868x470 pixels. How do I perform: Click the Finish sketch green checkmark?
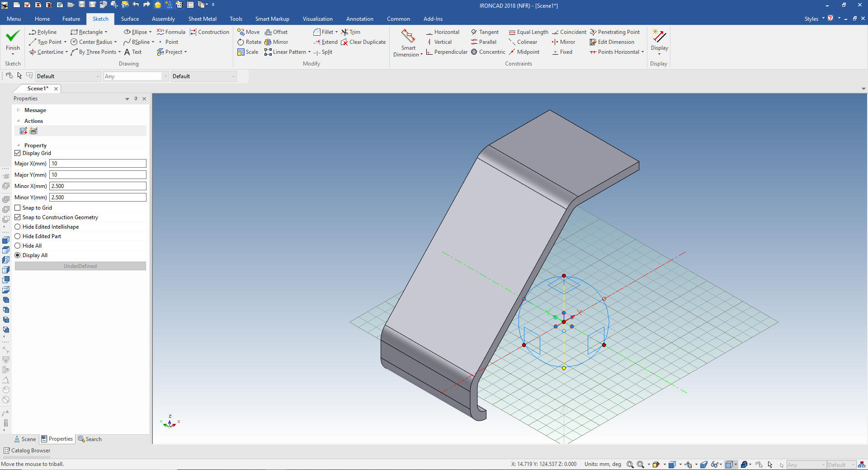13,36
